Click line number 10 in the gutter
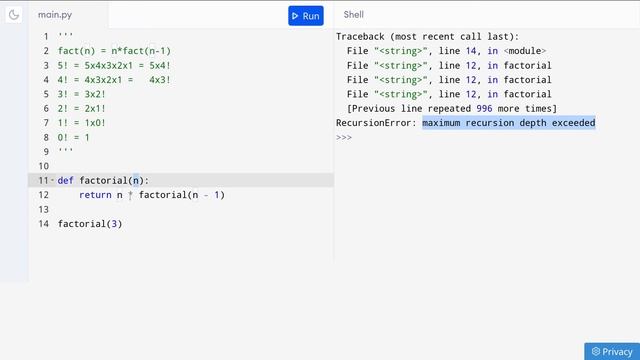 tap(44, 166)
